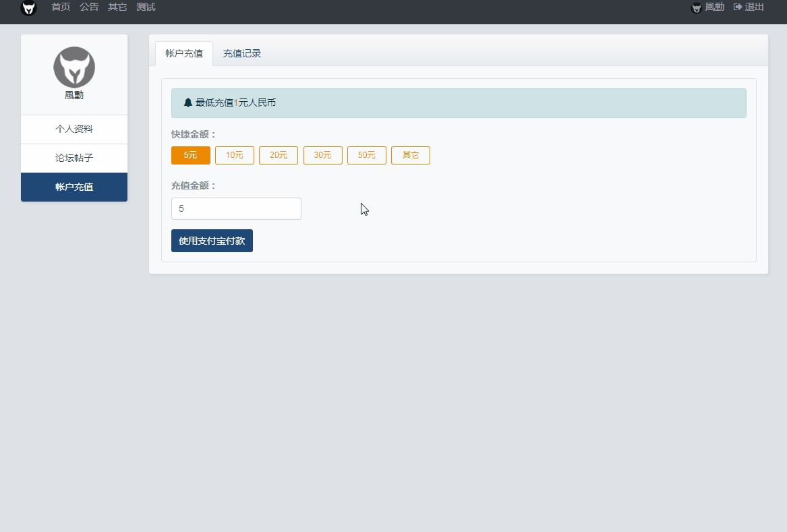The width and height of the screenshot is (787, 532).
Task: Open the 公告 navigation link
Action: 89,7
